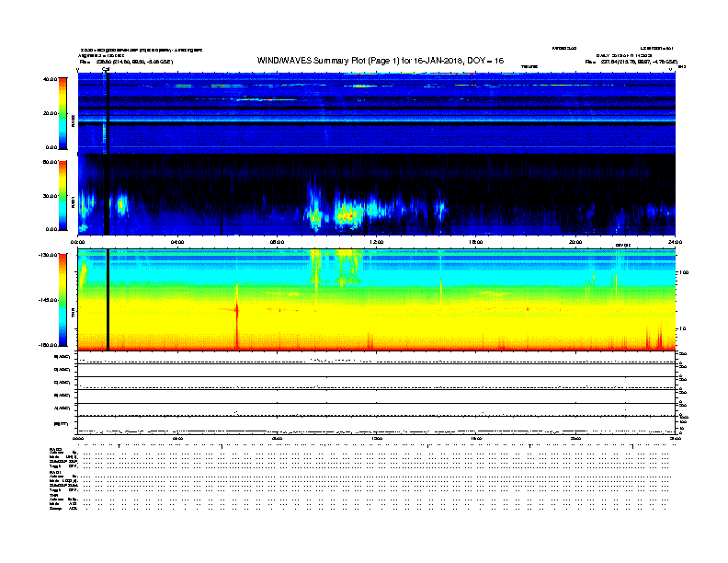The image size is (728, 563).
Task: Click the -130.00 label on the TNR scale
Action: 49,255
